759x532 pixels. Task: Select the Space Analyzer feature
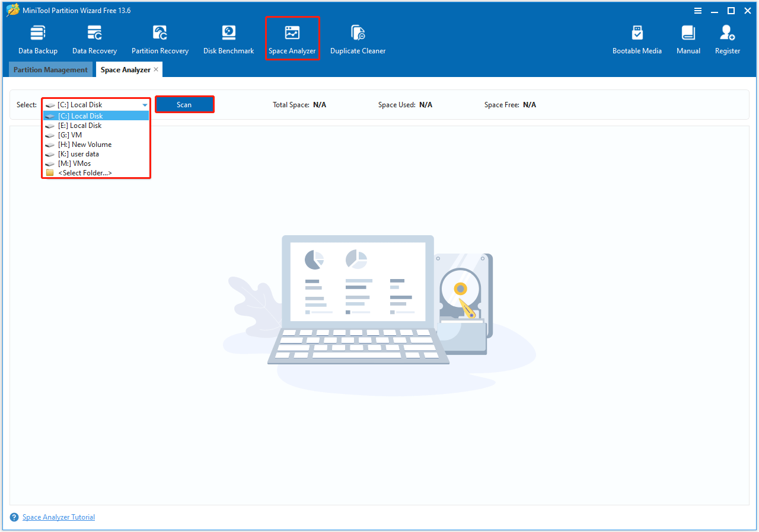(x=292, y=39)
